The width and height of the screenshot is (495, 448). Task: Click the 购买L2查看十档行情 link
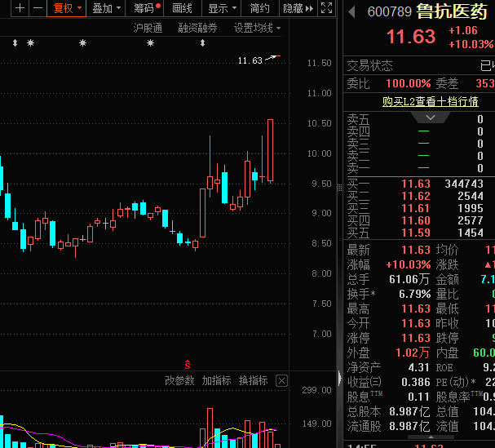[430, 101]
